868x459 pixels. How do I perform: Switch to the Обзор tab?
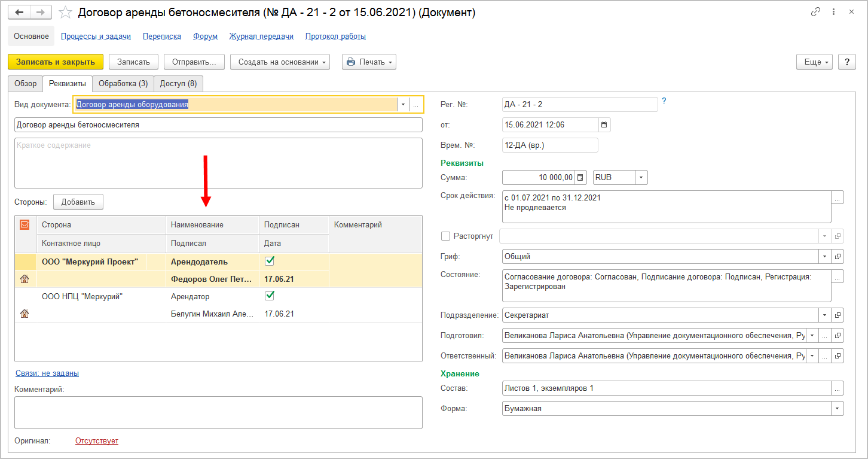(x=26, y=84)
